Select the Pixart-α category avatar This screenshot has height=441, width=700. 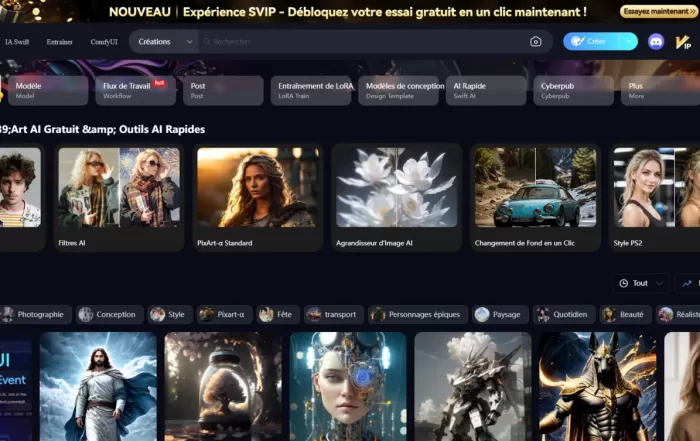click(x=206, y=314)
